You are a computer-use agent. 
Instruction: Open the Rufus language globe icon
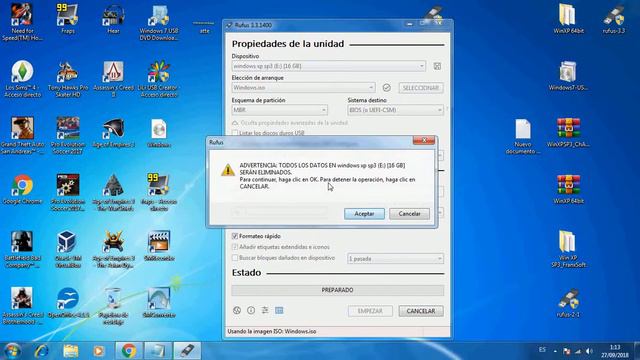click(x=237, y=310)
